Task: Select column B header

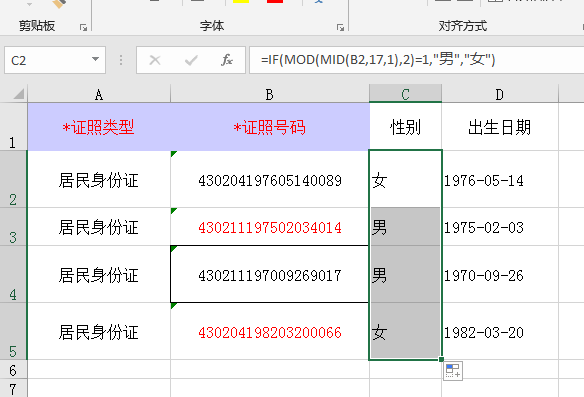Action: click(270, 94)
